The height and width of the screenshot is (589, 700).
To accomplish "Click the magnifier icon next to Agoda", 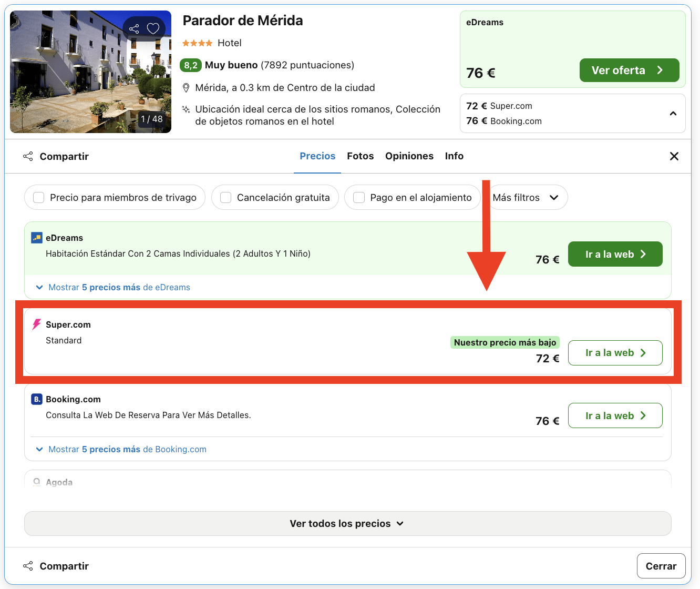I will (x=36, y=482).
